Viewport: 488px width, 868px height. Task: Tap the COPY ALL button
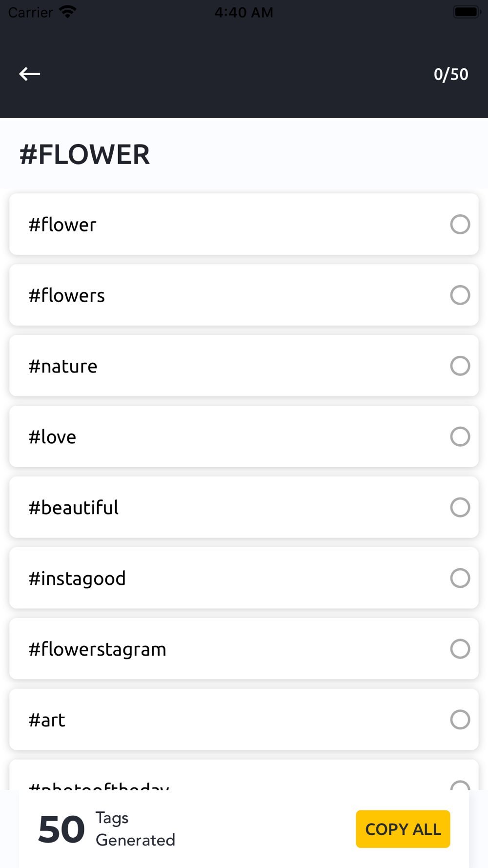tap(403, 829)
